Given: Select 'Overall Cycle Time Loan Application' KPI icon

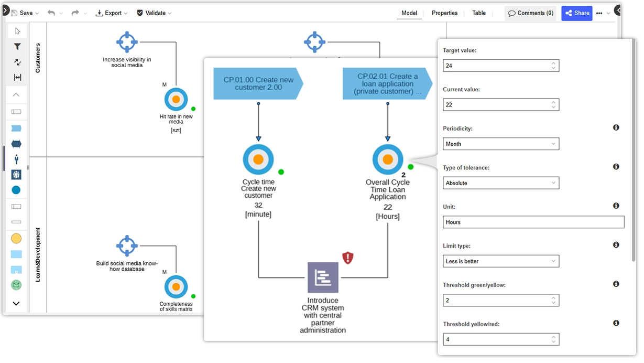Looking at the screenshot, I should [x=388, y=159].
